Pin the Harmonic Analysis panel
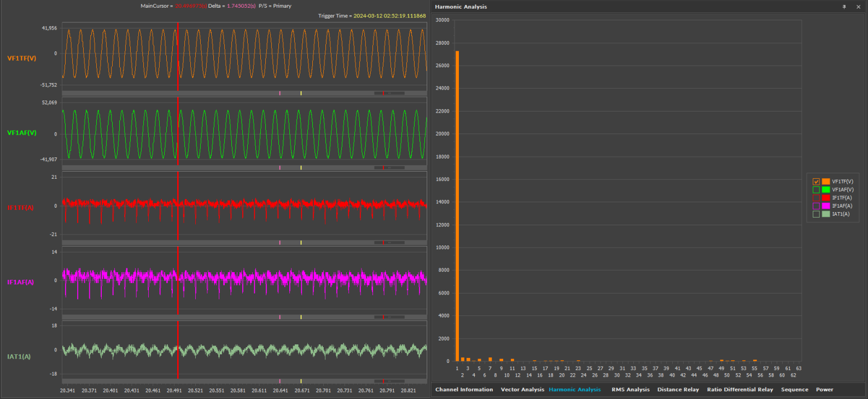This screenshot has width=868, height=399. (844, 7)
